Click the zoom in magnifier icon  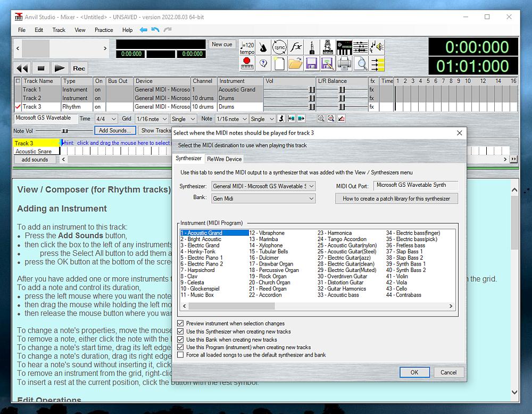tap(321, 119)
